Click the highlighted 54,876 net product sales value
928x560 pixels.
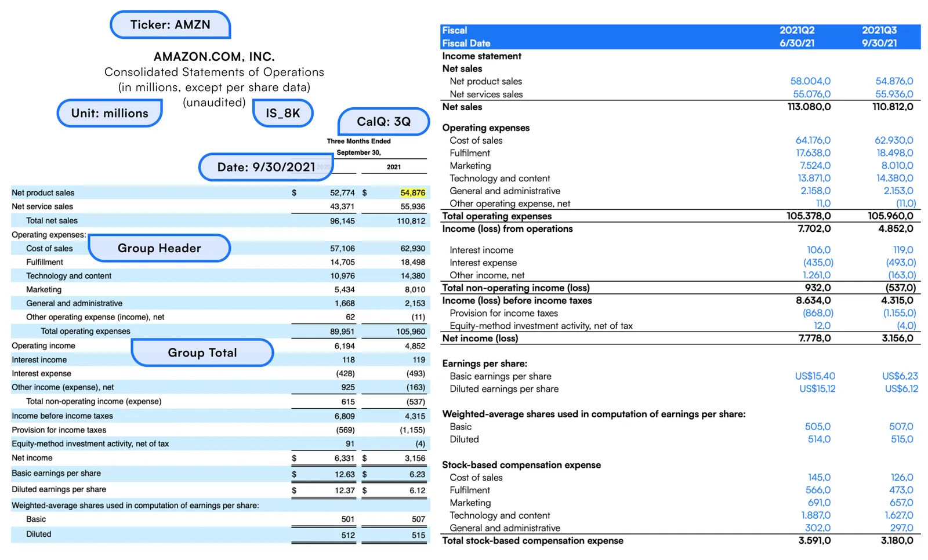tap(412, 192)
